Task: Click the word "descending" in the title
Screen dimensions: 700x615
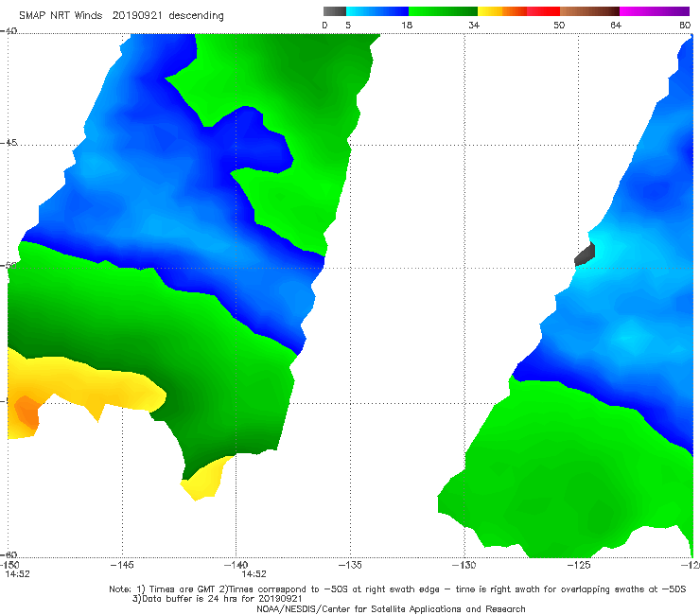Action: [x=196, y=15]
